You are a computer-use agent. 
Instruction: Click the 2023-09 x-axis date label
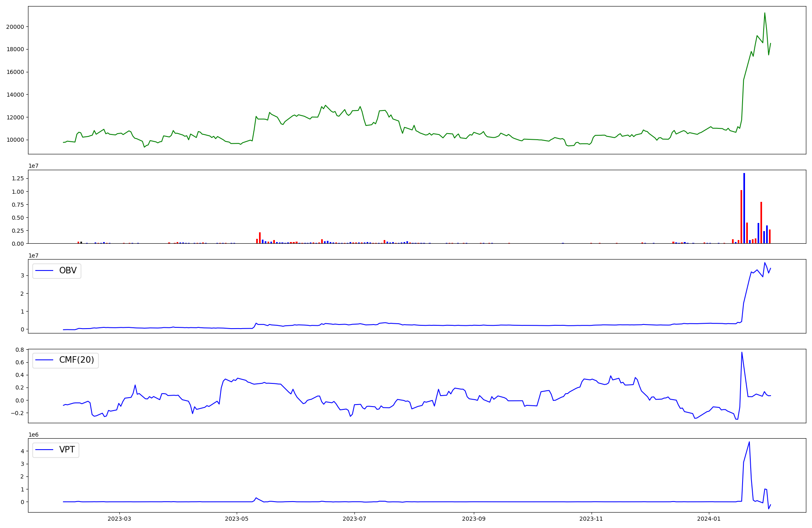tap(473, 519)
